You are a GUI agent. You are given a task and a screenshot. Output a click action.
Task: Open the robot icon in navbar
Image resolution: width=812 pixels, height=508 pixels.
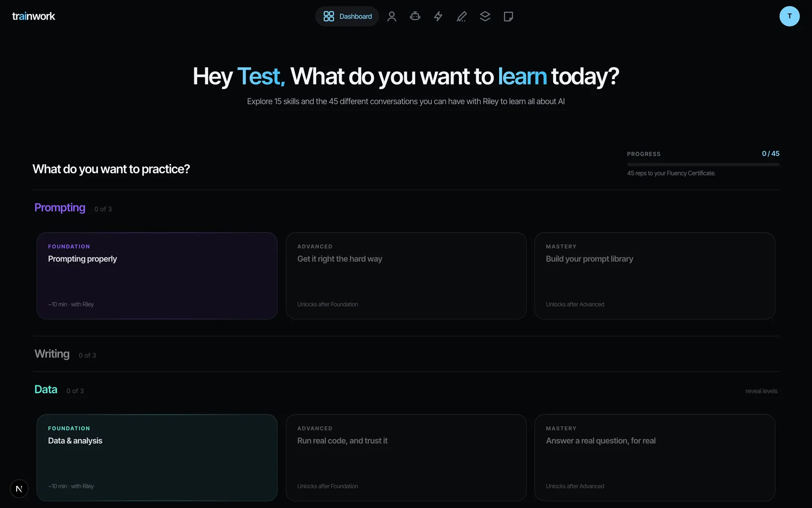pyautogui.click(x=415, y=16)
